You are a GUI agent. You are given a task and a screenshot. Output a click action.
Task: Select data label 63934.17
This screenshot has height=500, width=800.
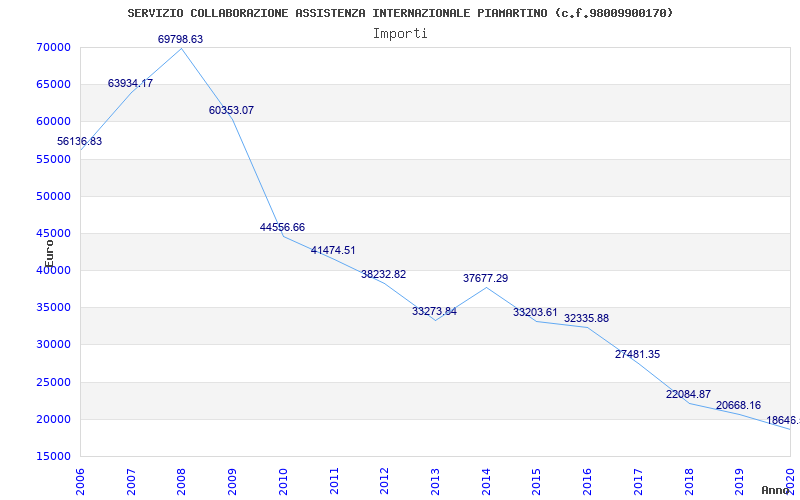(x=130, y=83)
